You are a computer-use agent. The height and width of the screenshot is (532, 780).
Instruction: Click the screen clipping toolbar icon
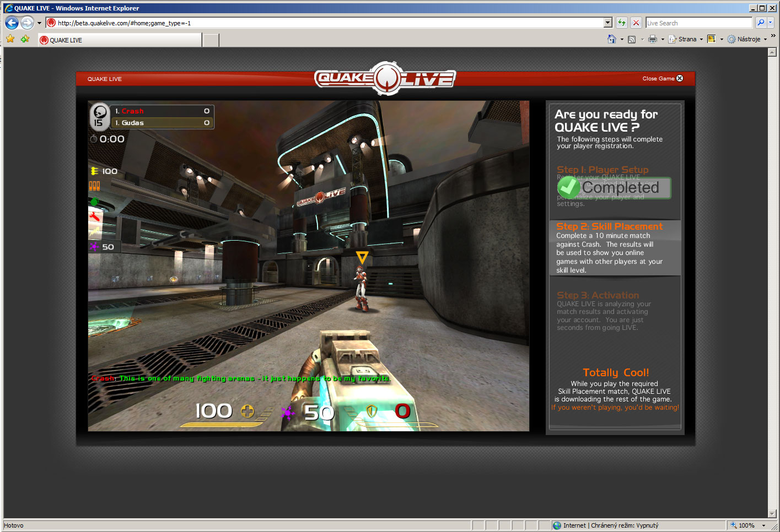[711, 39]
